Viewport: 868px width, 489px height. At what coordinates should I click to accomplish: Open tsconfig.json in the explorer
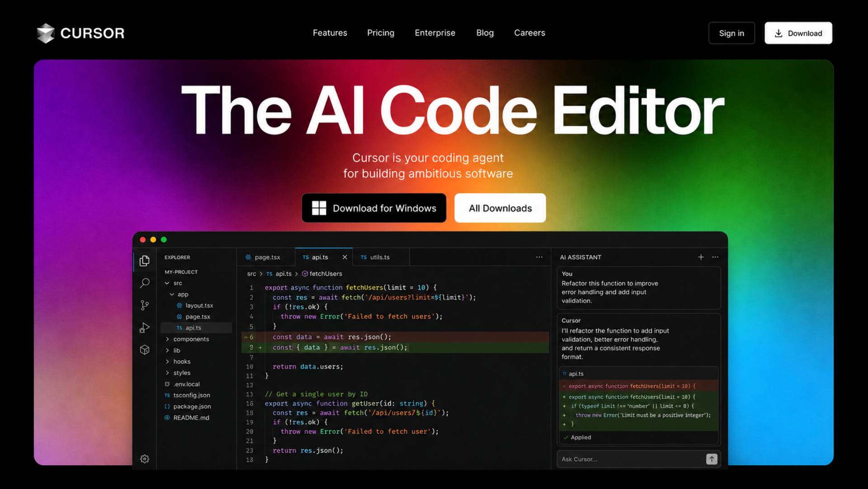point(192,395)
